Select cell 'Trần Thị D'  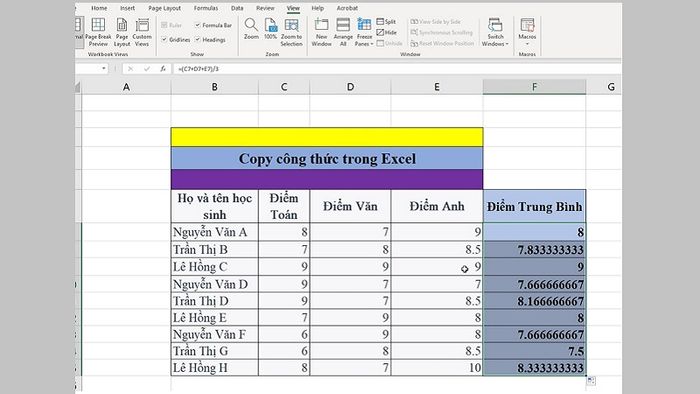[214, 301]
